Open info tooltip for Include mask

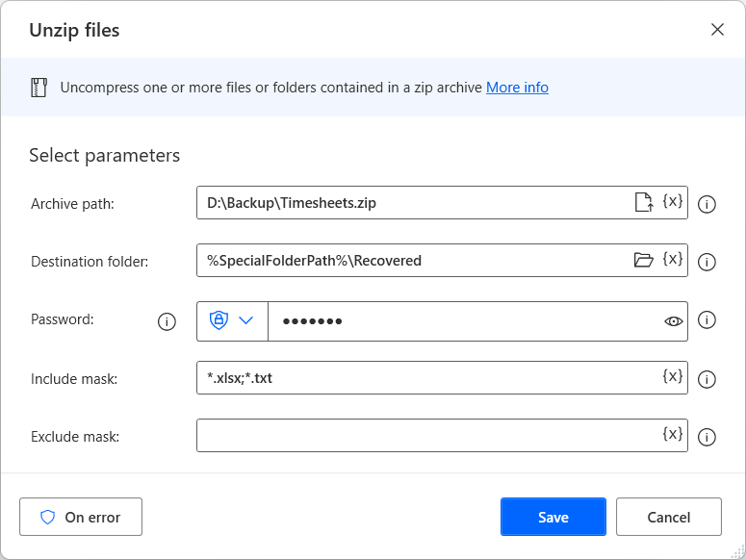click(707, 379)
